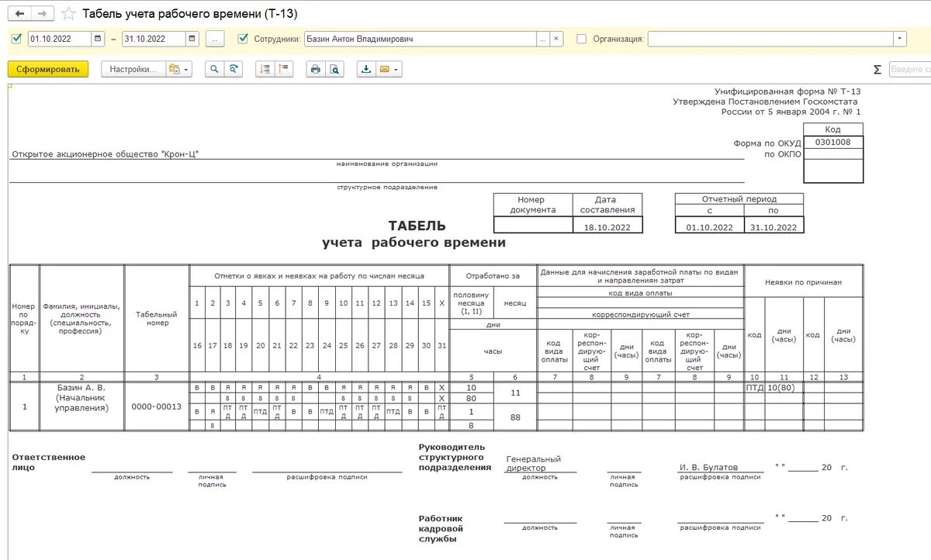Image resolution: width=931 pixels, height=560 pixels.
Task: Toggle the Организация filter checkbox
Action: pyautogui.click(x=582, y=38)
